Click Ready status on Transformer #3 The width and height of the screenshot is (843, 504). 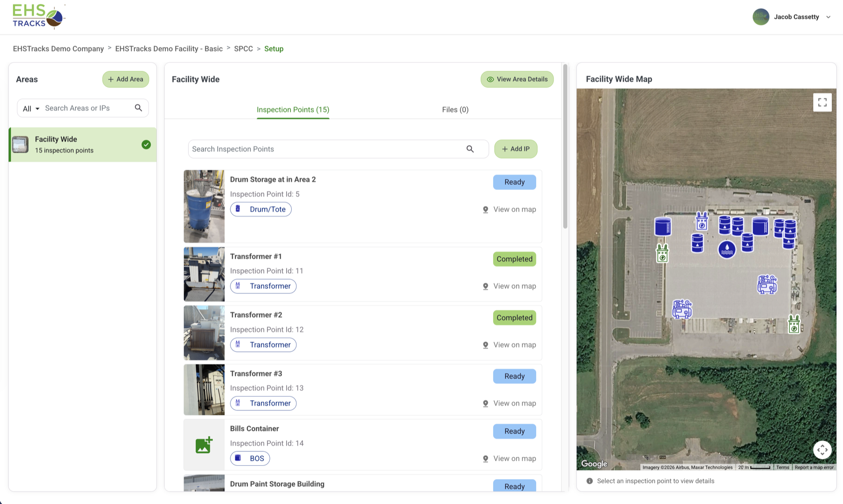click(514, 376)
